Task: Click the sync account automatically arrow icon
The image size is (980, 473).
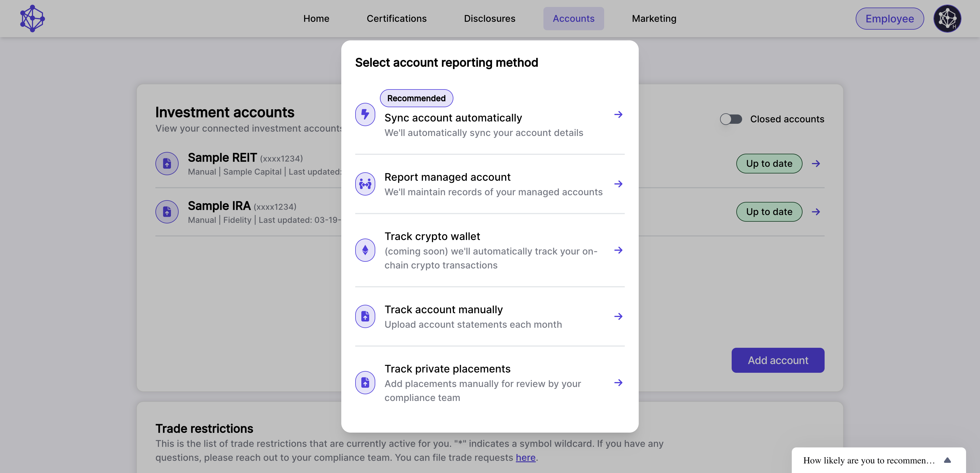Action: (x=618, y=114)
